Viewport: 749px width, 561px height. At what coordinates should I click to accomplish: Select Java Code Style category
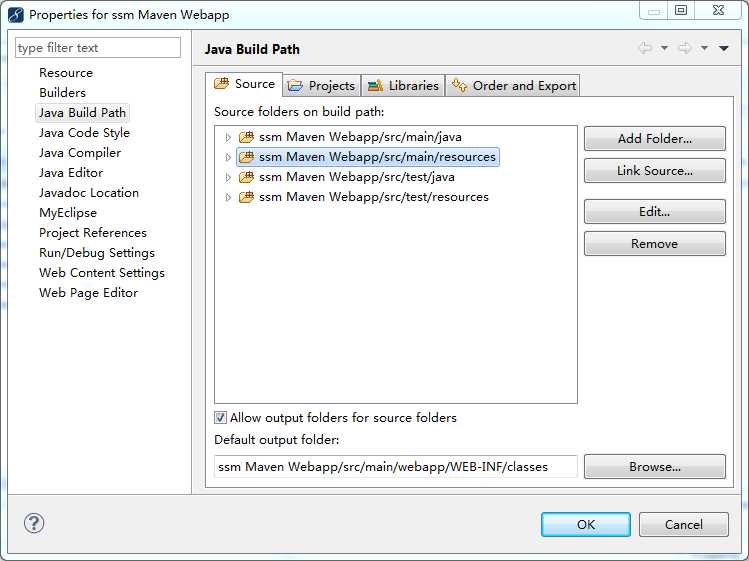point(85,133)
